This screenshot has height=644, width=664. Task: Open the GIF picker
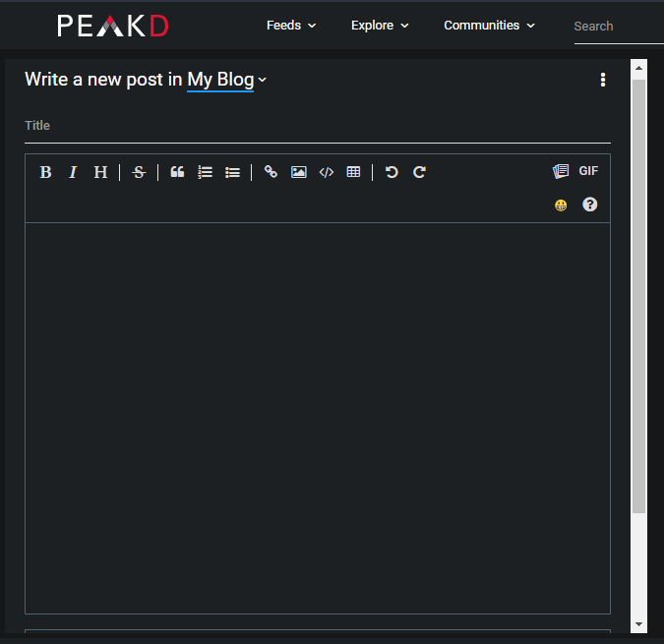pos(588,171)
